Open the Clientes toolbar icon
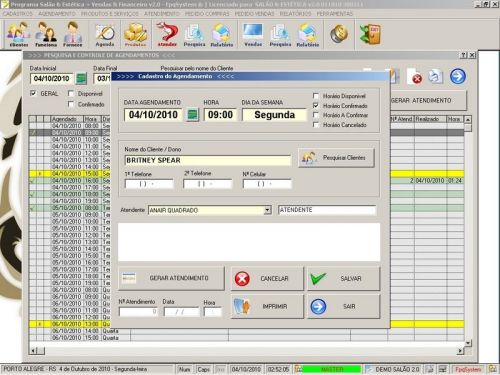Screen dimensions: 500x375 pos(19,34)
